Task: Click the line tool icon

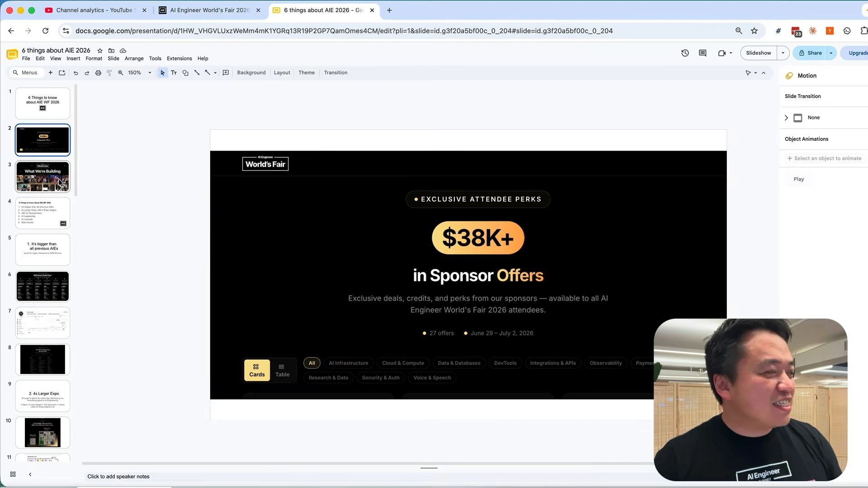Action: pyautogui.click(x=197, y=73)
